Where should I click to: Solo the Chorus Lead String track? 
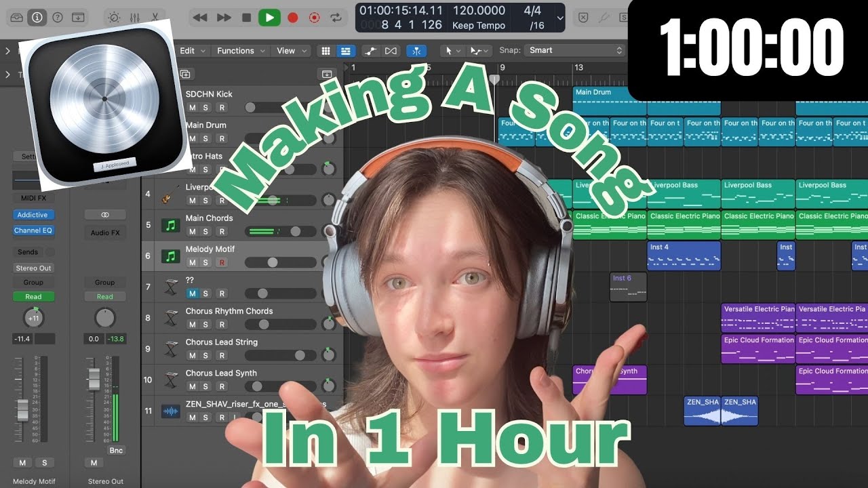coord(206,355)
